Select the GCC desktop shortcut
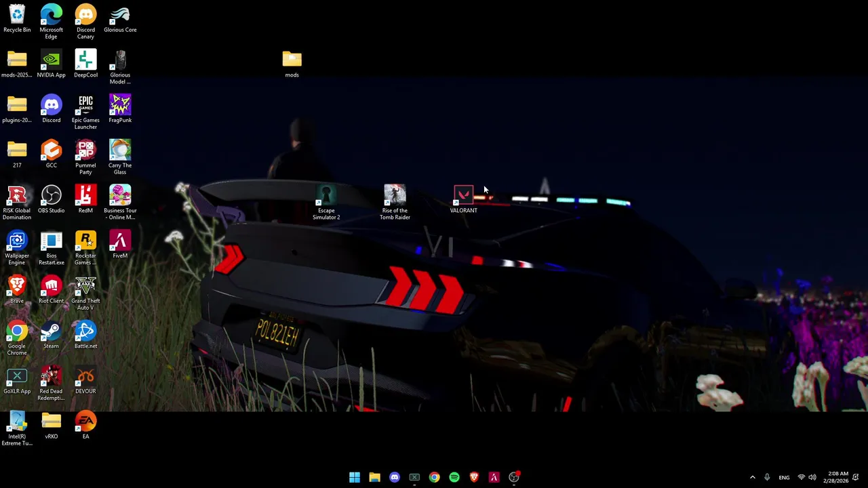The width and height of the screenshot is (868, 488). click(x=51, y=155)
